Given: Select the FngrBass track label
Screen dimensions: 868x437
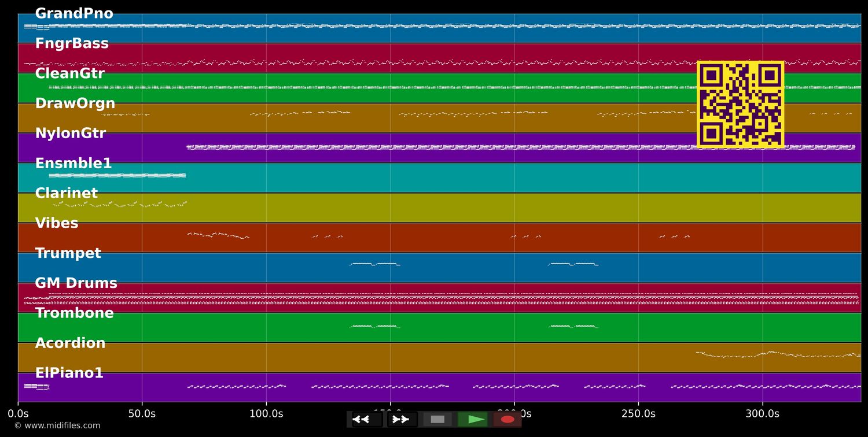Looking at the screenshot, I should coord(72,44).
